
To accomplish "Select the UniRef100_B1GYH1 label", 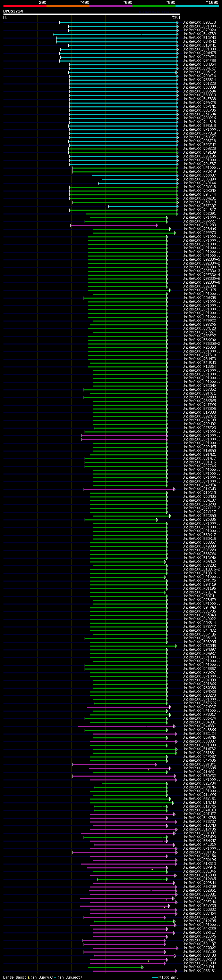I will 199,45.
